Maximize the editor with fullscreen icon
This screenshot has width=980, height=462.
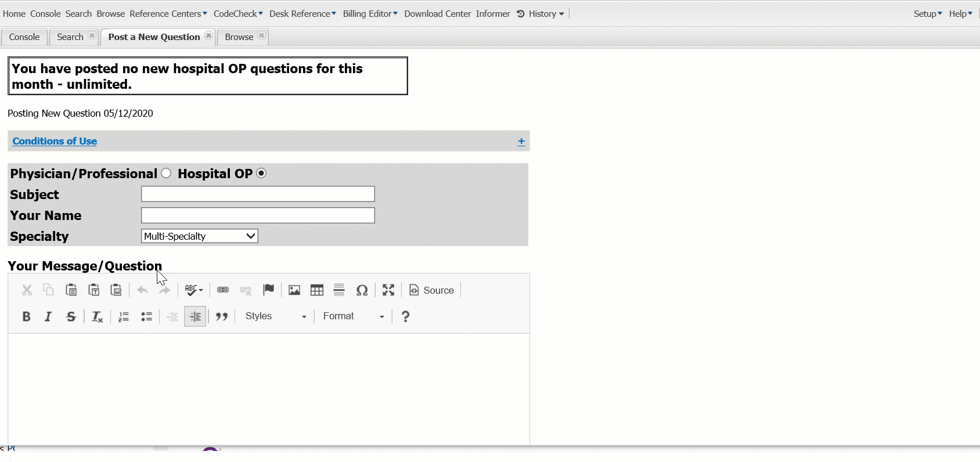(388, 290)
